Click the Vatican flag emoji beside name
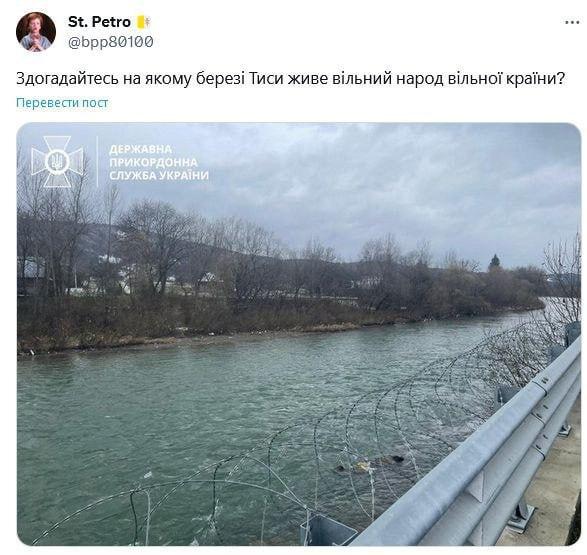 coord(143,22)
